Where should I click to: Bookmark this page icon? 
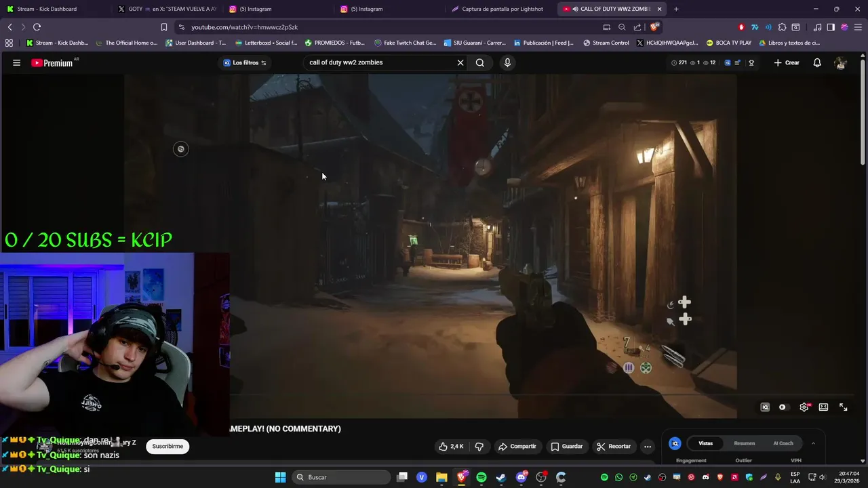pyautogui.click(x=164, y=27)
